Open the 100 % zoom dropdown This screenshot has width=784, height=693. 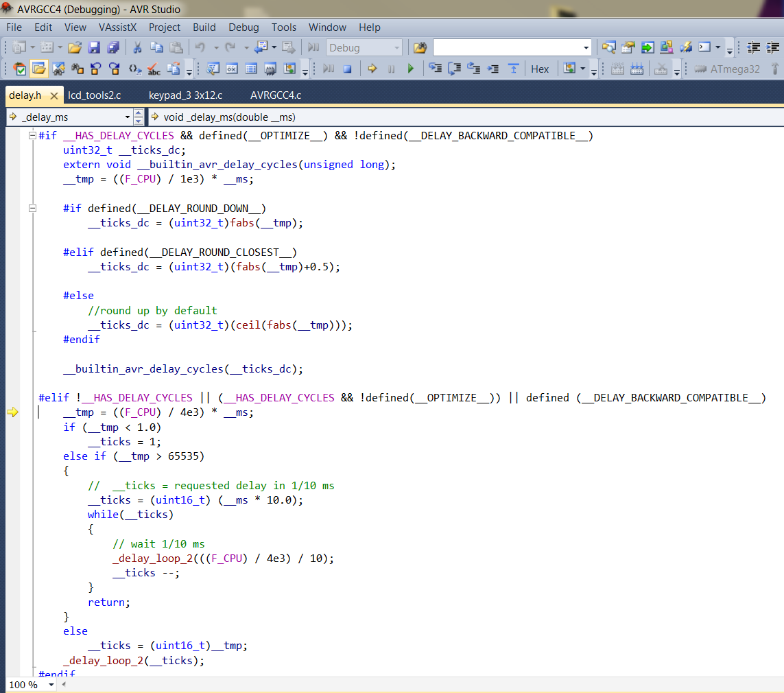click(x=51, y=685)
